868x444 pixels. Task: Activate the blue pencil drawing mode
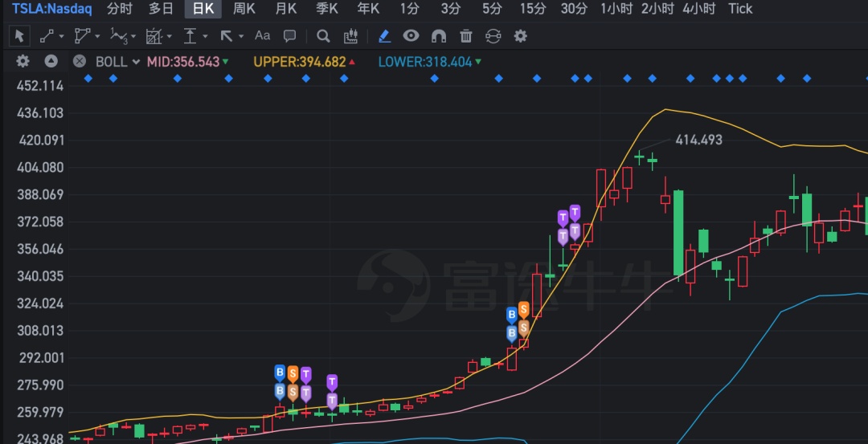click(384, 36)
